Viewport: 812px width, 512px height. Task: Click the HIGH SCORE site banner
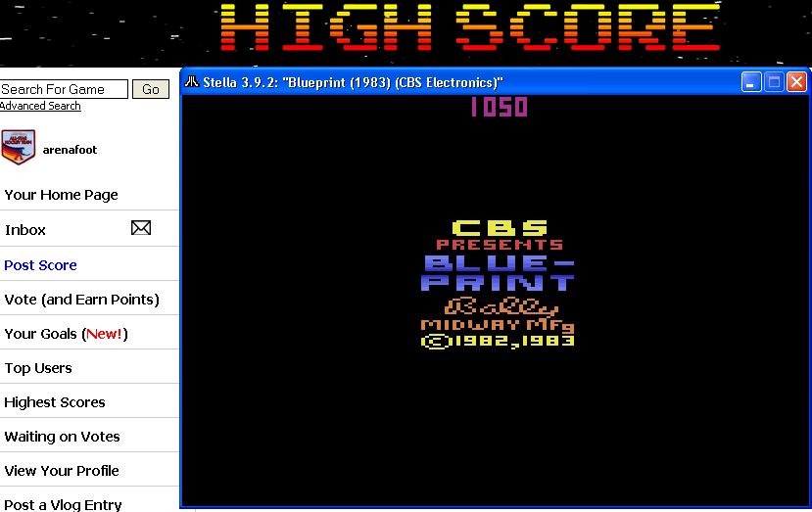[x=470, y=26]
